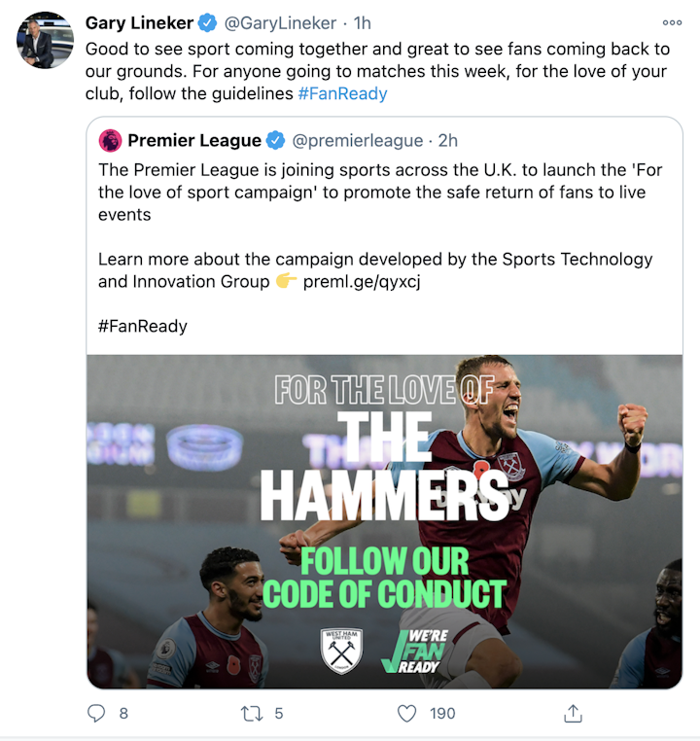Click the Premier League lion avatar
Screen dimensions: 700x741
pyautogui.click(x=110, y=141)
